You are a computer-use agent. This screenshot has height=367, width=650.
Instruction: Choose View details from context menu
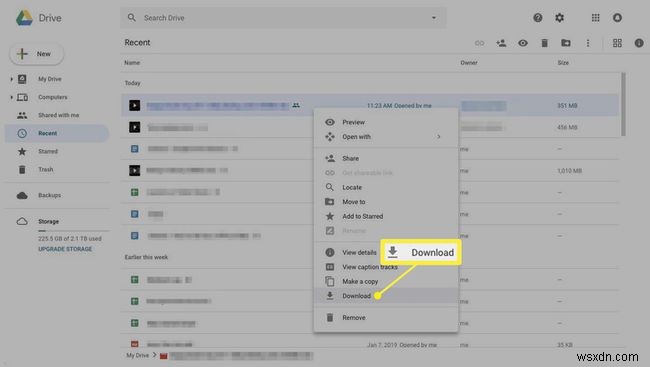pos(359,252)
